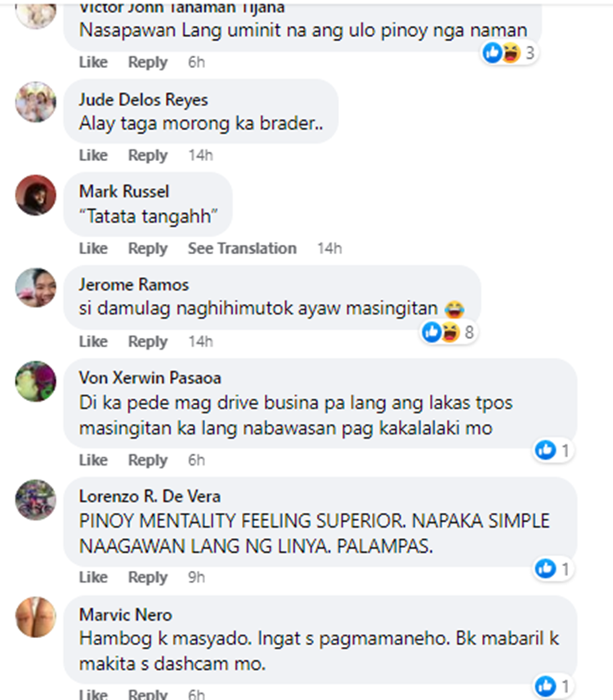View like count on Lorenzo R. De Vera's comment

coord(566,568)
